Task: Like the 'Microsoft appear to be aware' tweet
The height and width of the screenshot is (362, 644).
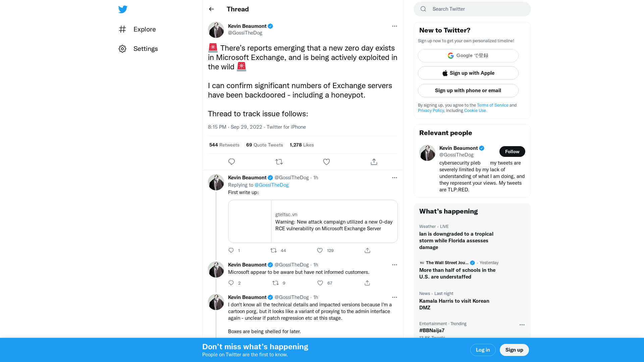Action: coord(320,283)
